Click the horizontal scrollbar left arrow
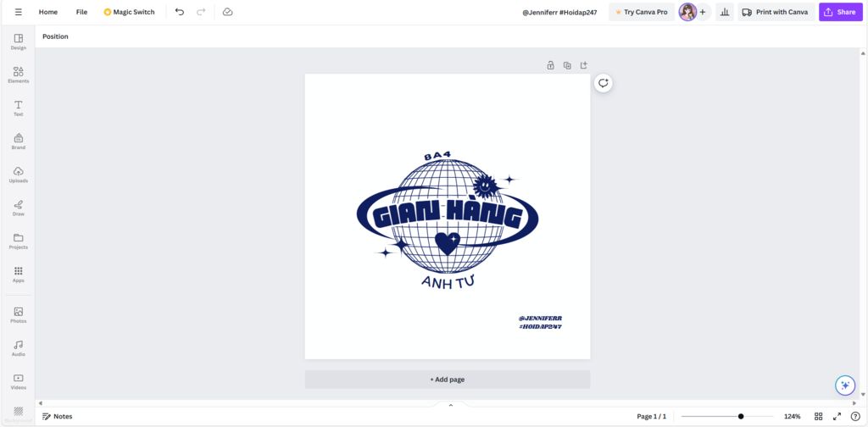This screenshot has width=868, height=427. 41,403
